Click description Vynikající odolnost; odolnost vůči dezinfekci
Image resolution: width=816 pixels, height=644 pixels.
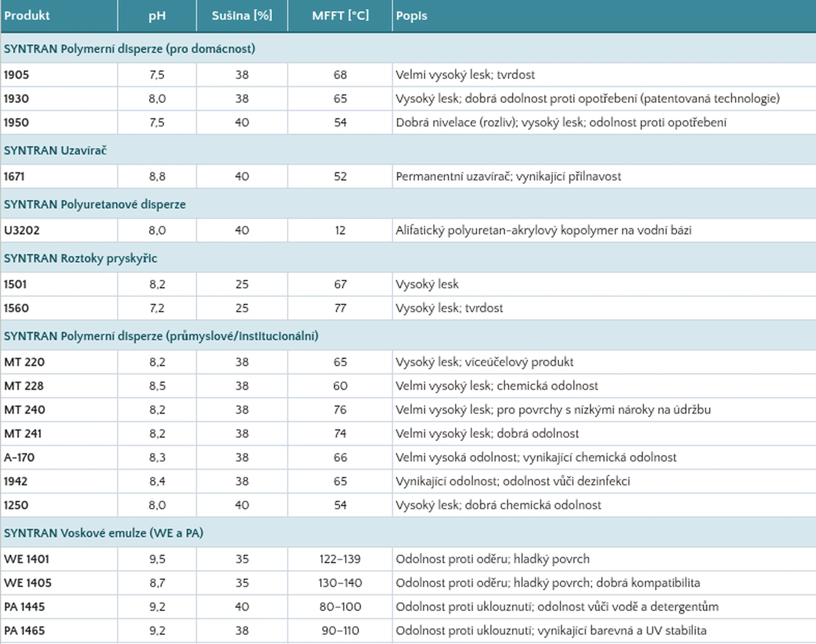click(x=513, y=481)
